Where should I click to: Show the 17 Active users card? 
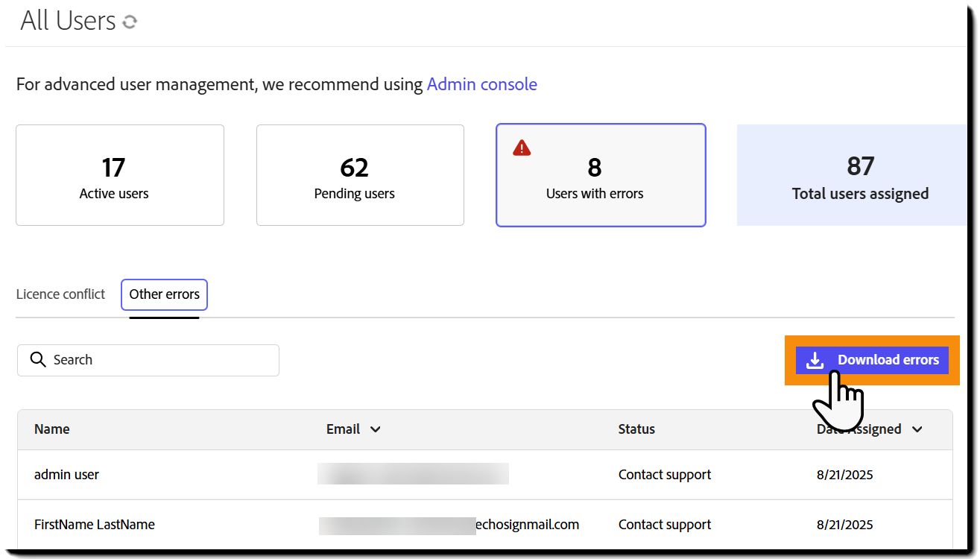(120, 175)
